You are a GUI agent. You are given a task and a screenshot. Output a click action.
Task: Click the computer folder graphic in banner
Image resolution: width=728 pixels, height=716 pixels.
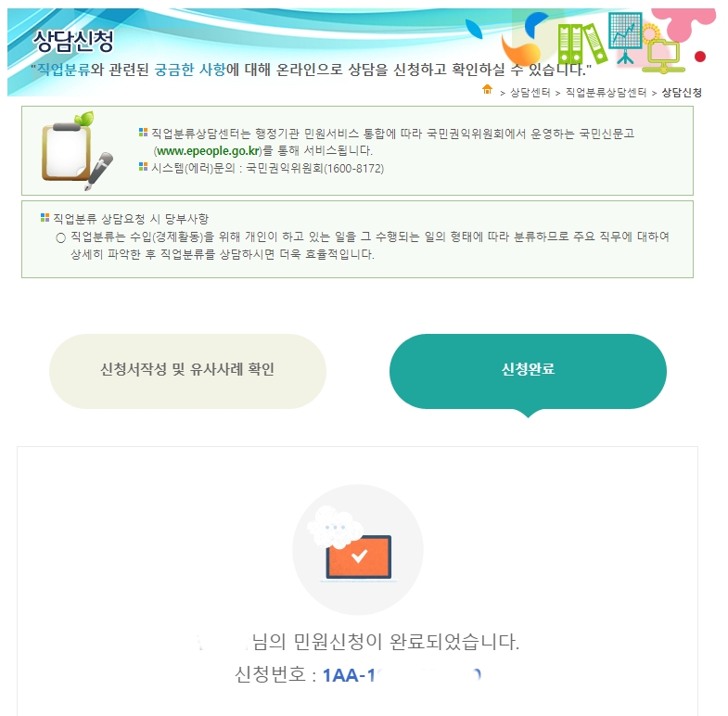pos(663,56)
